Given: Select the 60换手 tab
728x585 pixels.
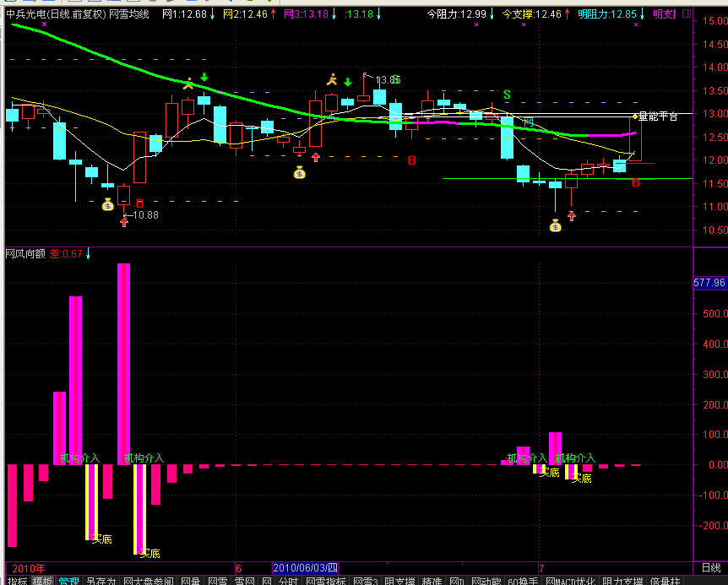Looking at the screenshot, I should pos(523,581).
